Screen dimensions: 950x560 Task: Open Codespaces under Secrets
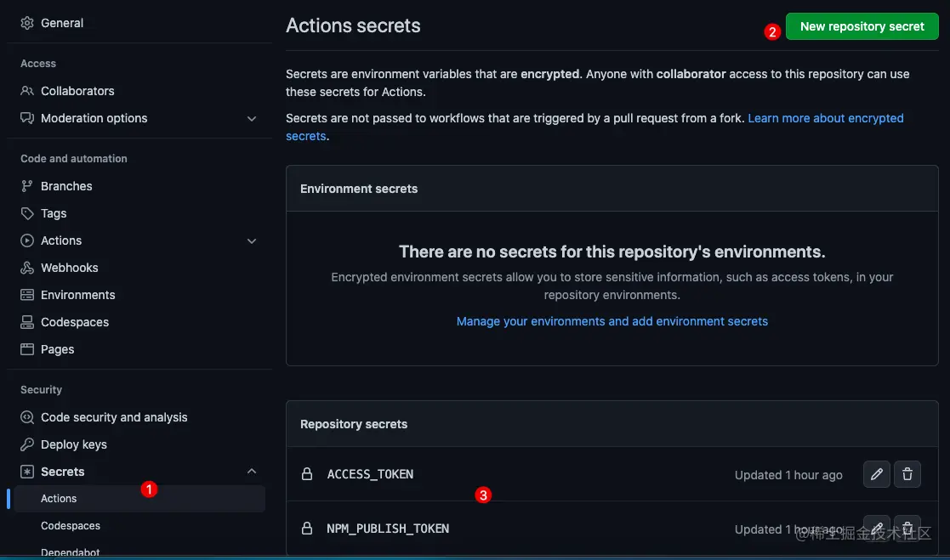[x=71, y=526]
